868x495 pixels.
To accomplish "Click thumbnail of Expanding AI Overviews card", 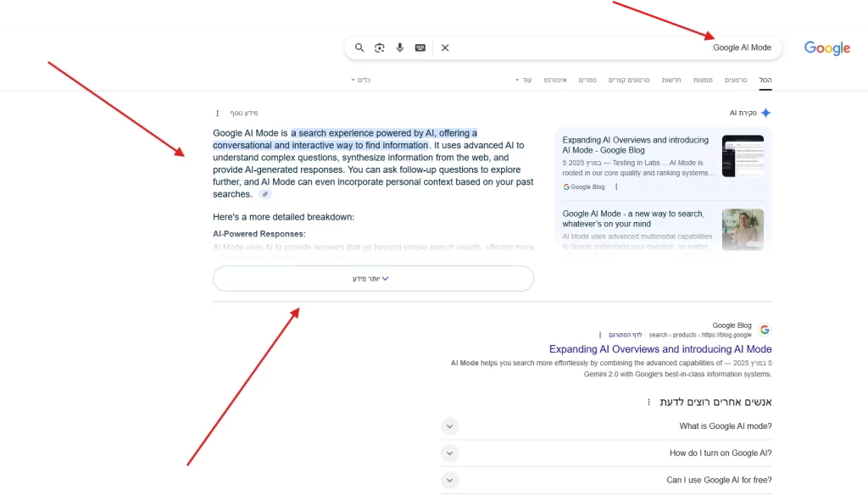I will [743, 156].
